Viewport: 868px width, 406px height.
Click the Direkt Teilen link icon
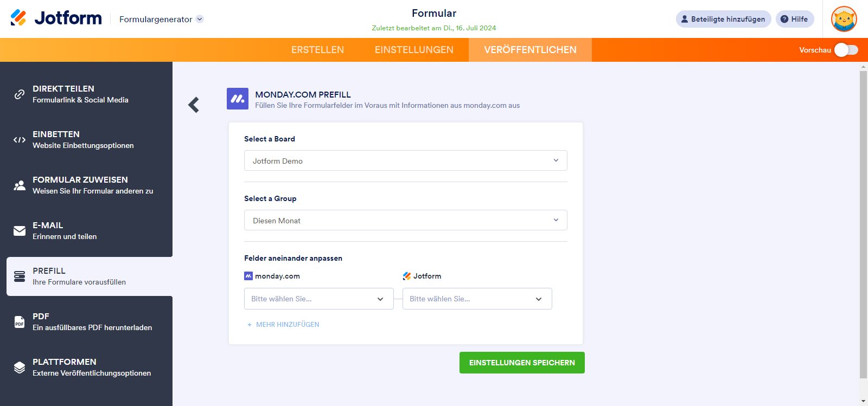[20, 94]
